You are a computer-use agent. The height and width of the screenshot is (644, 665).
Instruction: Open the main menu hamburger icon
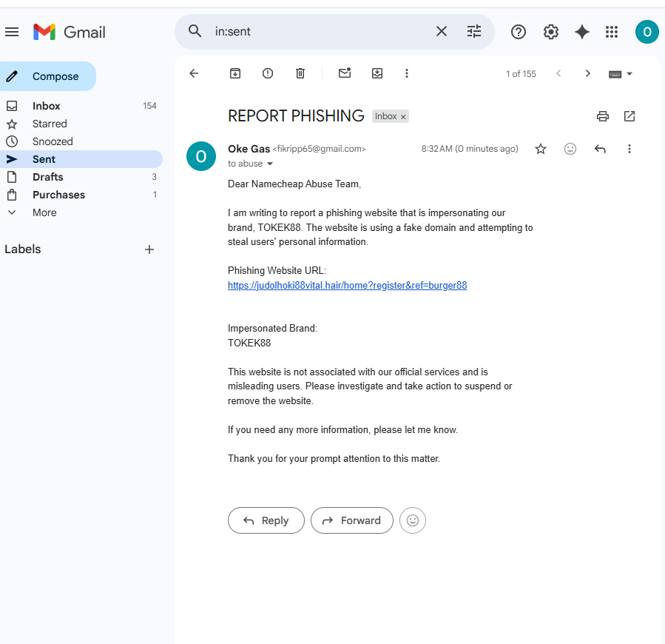tap(12, 32)
